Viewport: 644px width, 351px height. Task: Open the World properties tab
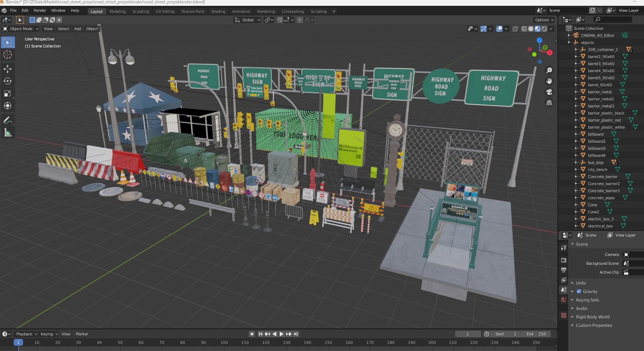[x=563, y=300]
